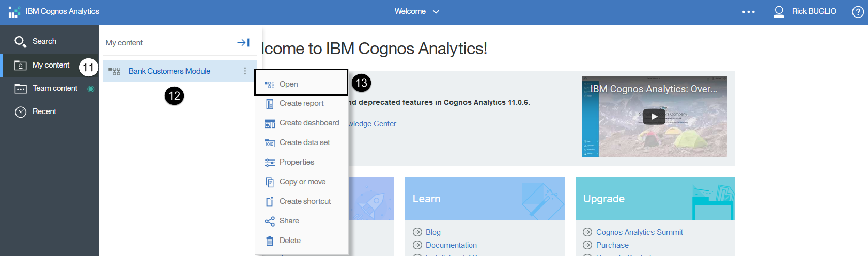Play the IBM Cognos Analytics overview video
The image size is (868, 256).
click(654, 117)
